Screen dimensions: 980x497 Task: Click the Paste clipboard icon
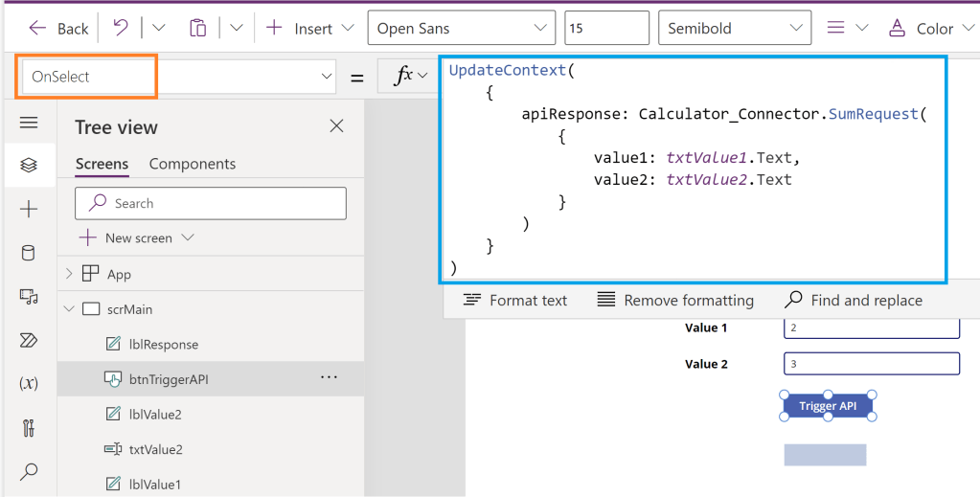point(197,28)
